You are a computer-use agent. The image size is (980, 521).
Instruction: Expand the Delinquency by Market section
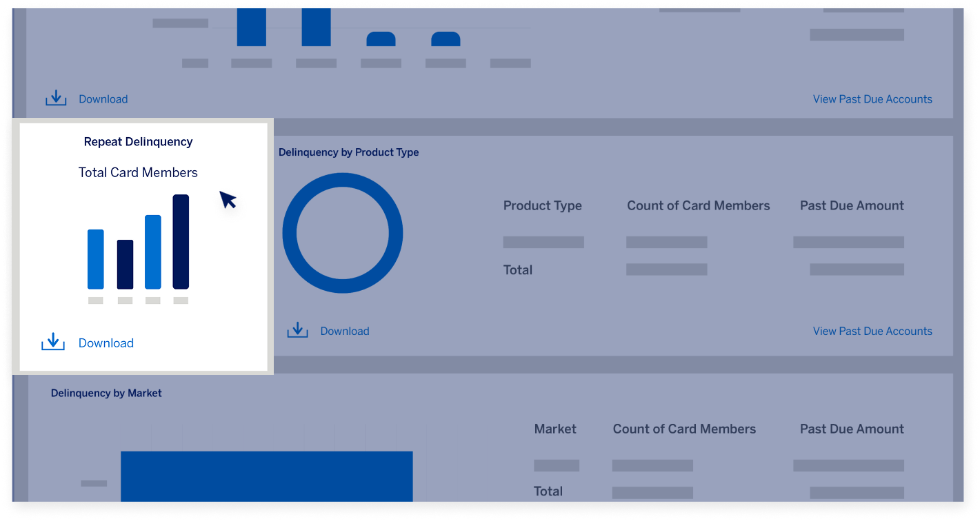(x=106, y=393)
